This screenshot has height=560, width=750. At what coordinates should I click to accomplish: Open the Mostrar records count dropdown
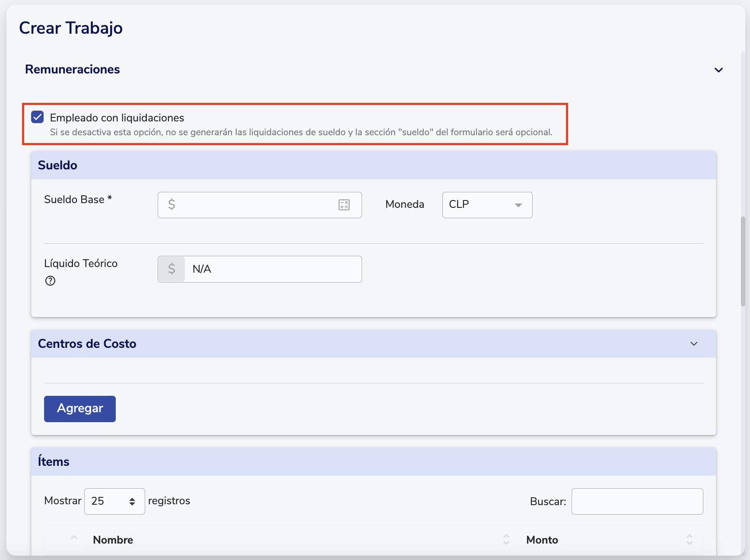coord(114,501)
